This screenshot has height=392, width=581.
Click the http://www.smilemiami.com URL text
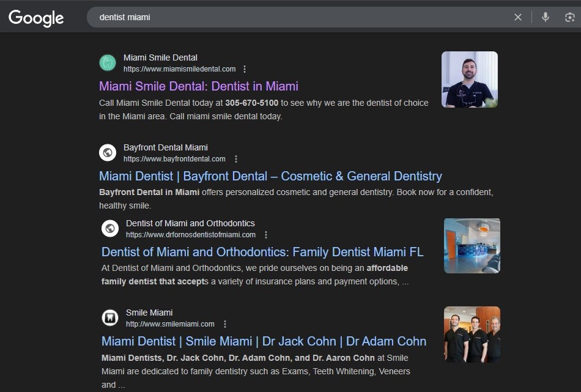point(170,324)
